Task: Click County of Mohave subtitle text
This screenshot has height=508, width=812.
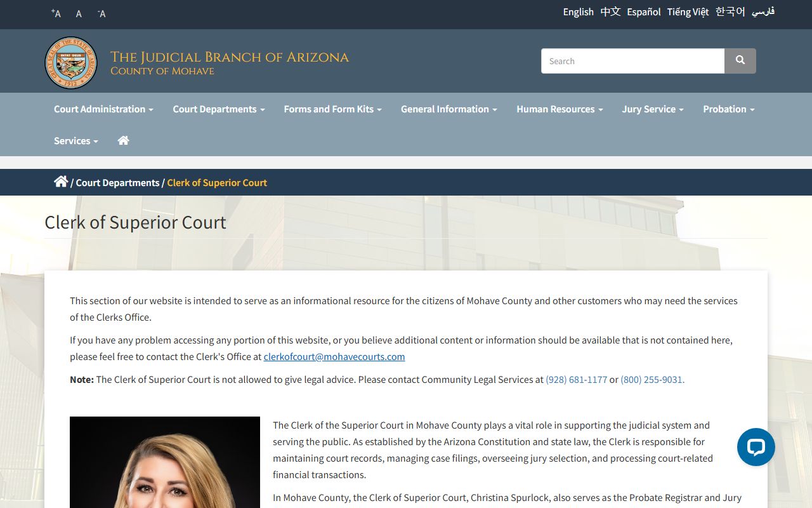Action: (162, 71)
